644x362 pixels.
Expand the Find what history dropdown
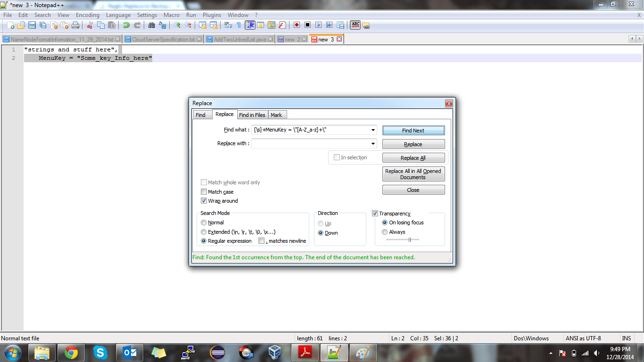[x=373, y=130]
